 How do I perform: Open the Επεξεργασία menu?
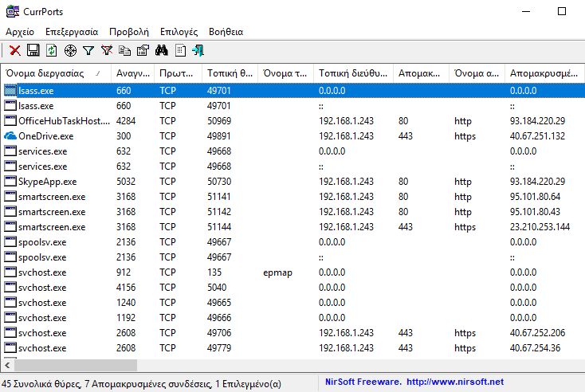pyautogui.click(x=72, y=32)
